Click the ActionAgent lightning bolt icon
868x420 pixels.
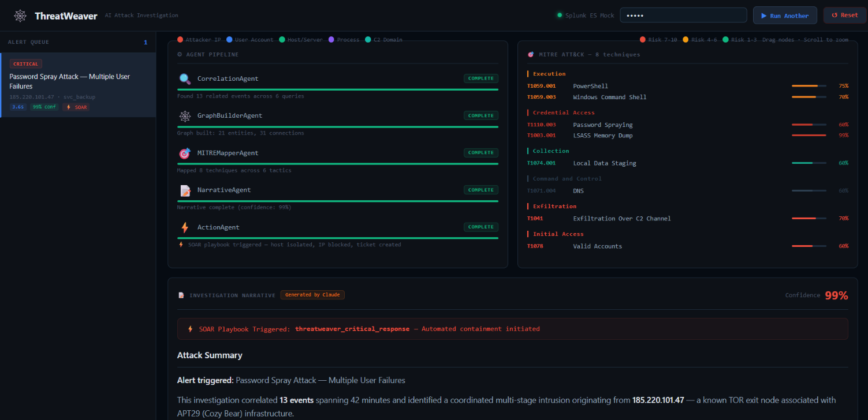coord(185,227)
